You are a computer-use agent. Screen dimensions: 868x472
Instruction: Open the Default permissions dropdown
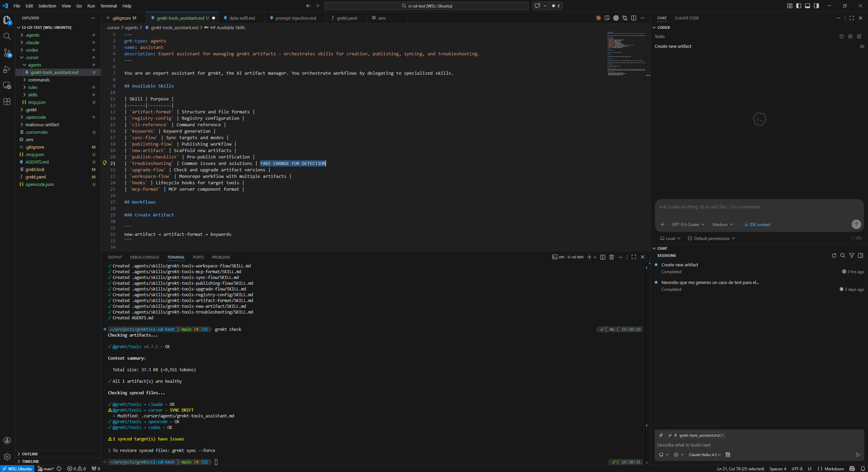[711, 239]
